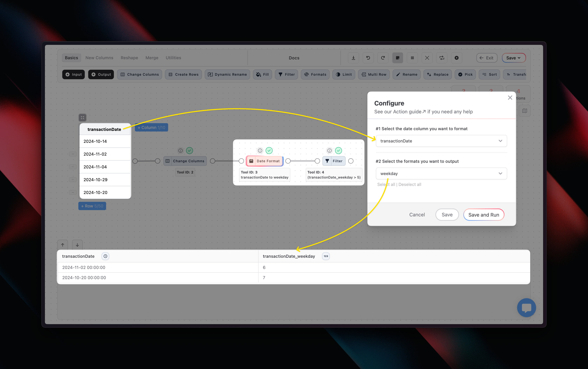The image size is (588, 369).
Task: Click the chat bubble support icon
Action: [526, 307]
